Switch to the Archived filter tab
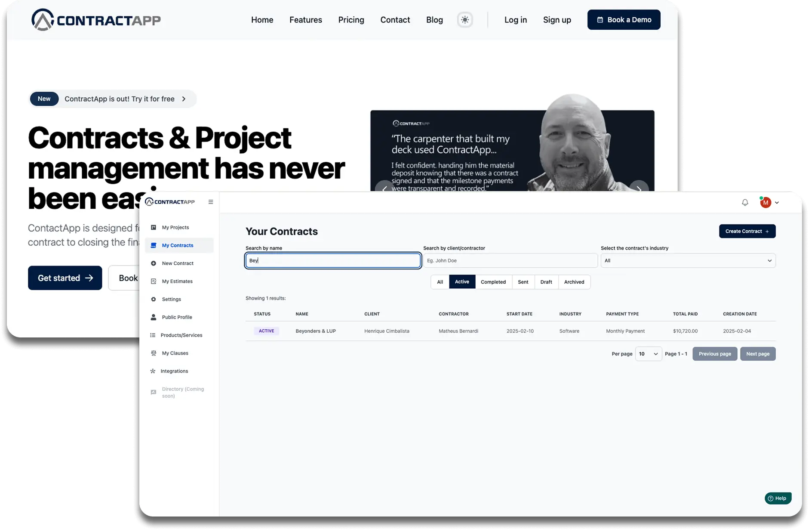Viewport: 812px width, 532px height. point(574,282)
